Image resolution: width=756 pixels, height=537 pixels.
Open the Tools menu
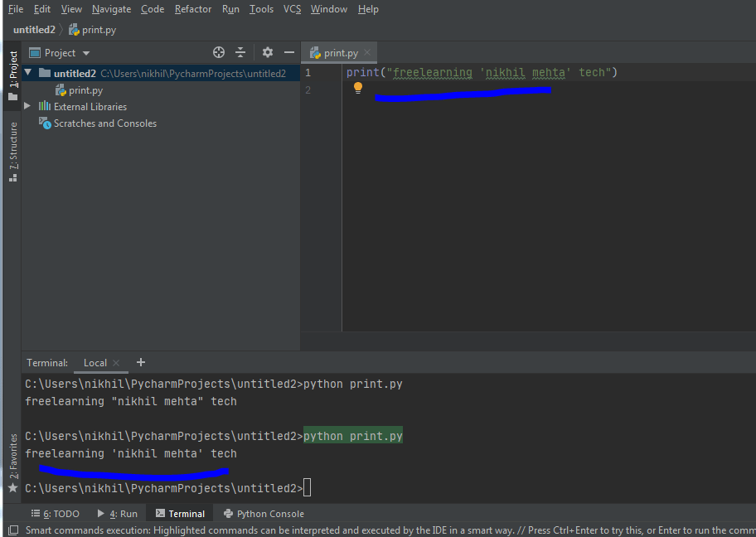261,9
